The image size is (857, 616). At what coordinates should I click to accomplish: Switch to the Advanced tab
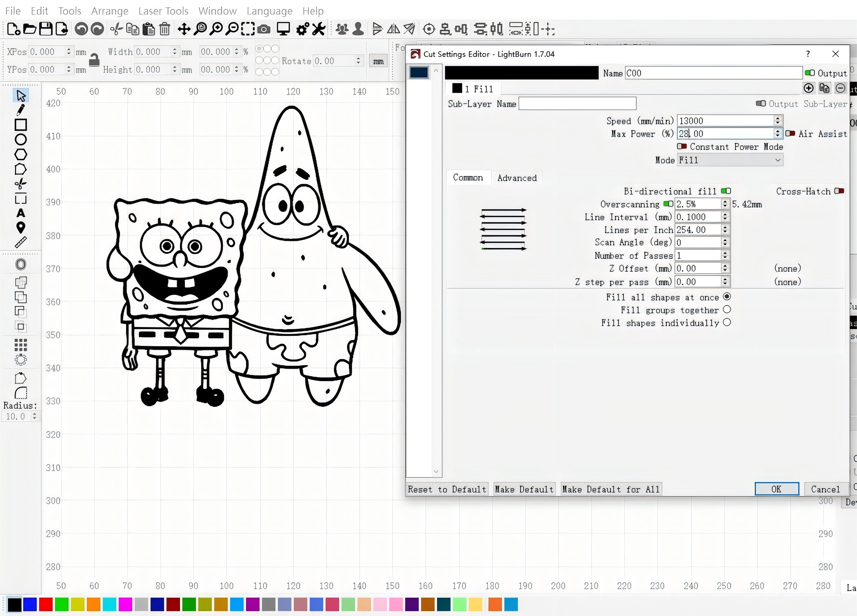pyautogui.click(x=517, y=178)
